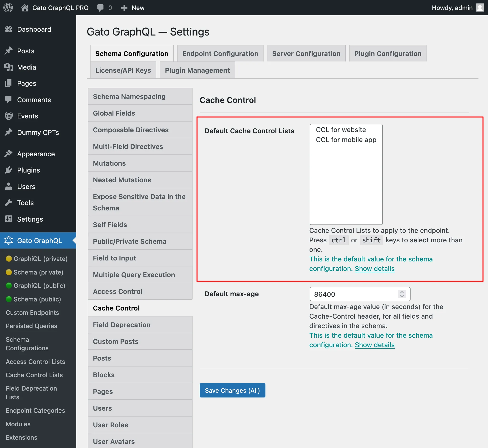This screenshot has width=488, height=448.
Task: Click Show details under Default max-age
Action: (375, 345)
